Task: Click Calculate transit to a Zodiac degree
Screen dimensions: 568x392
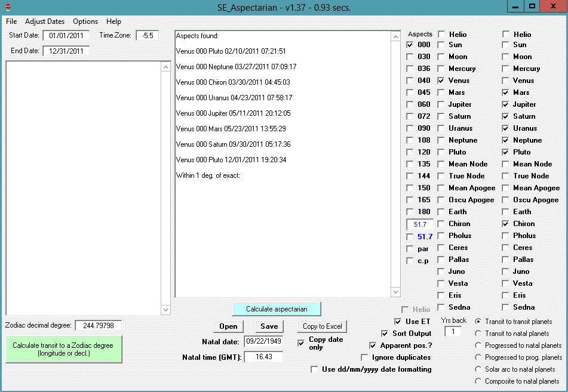Action: click(64, 349)
